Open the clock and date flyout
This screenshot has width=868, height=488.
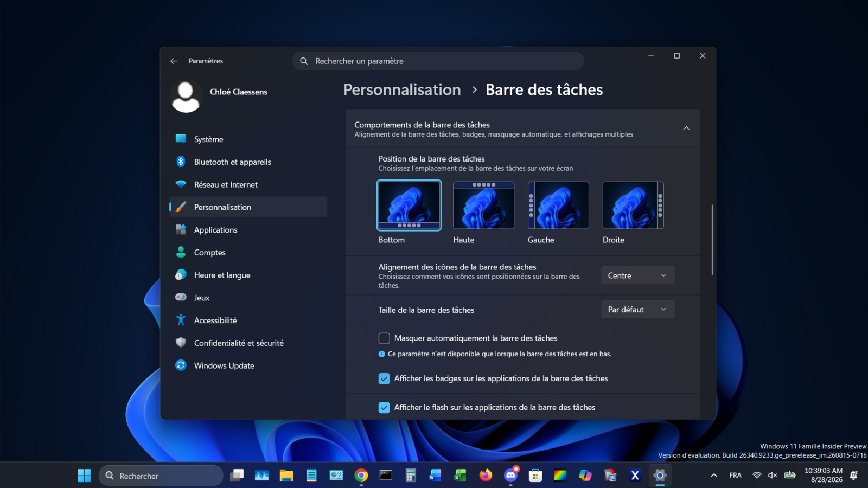[824, 476]
